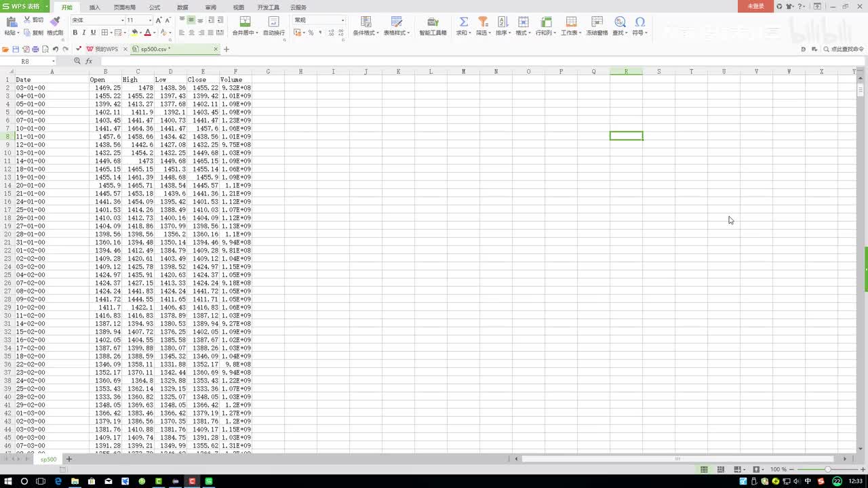Screen dimensions: 868x488
Task: Open Windows Start menu
Action: pyautogui.click(x=7, y=481)
